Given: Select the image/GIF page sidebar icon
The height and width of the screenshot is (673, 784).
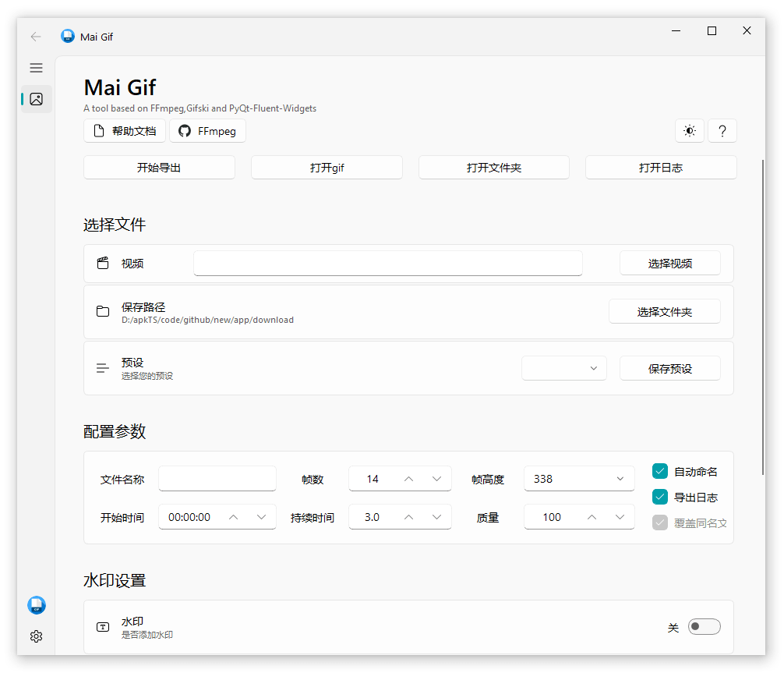Looking at the screenshot, I should tap(36, 99).
